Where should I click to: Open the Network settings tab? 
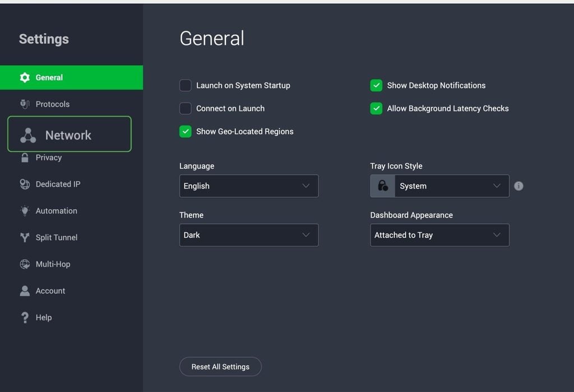pyautogui.click(x=69, y=134)
